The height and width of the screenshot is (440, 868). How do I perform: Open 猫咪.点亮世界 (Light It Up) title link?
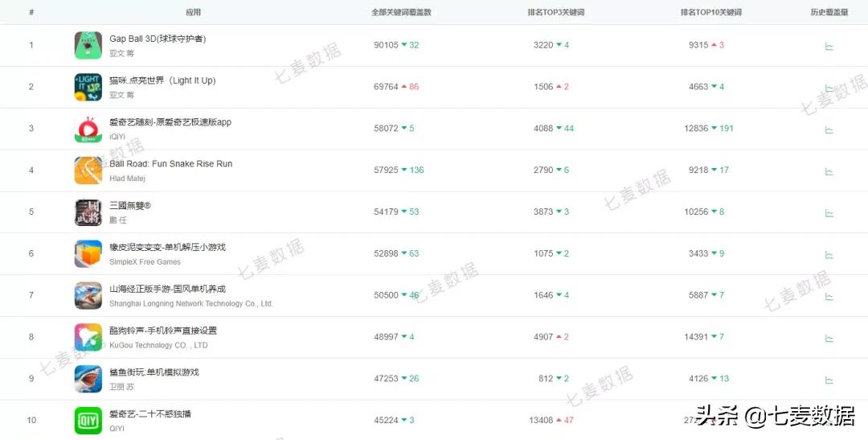(162, 80)
